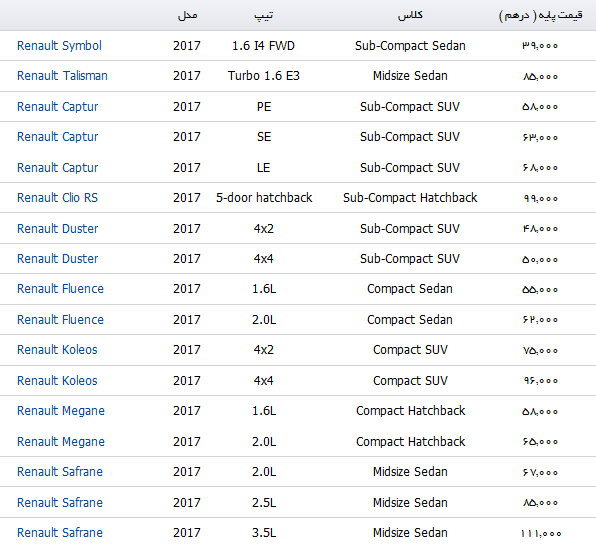Click the '2.5L' type cell
Screen dimensions: 596x547
point(264,503)
